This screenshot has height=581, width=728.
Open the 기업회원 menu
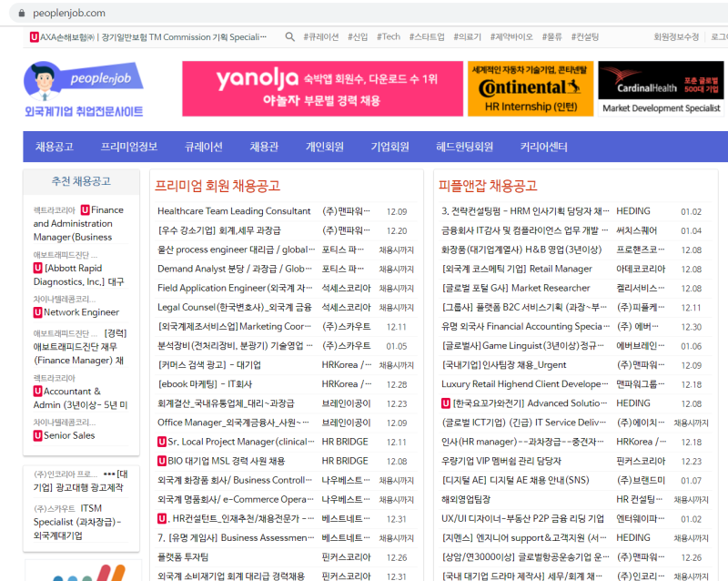(x=389, y=147)
